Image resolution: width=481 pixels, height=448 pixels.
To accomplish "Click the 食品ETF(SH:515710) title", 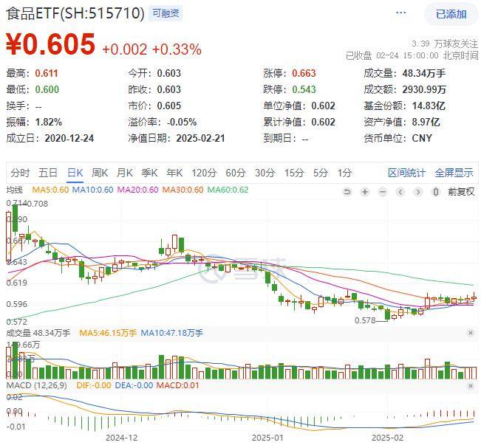I will tap(75, 14).
